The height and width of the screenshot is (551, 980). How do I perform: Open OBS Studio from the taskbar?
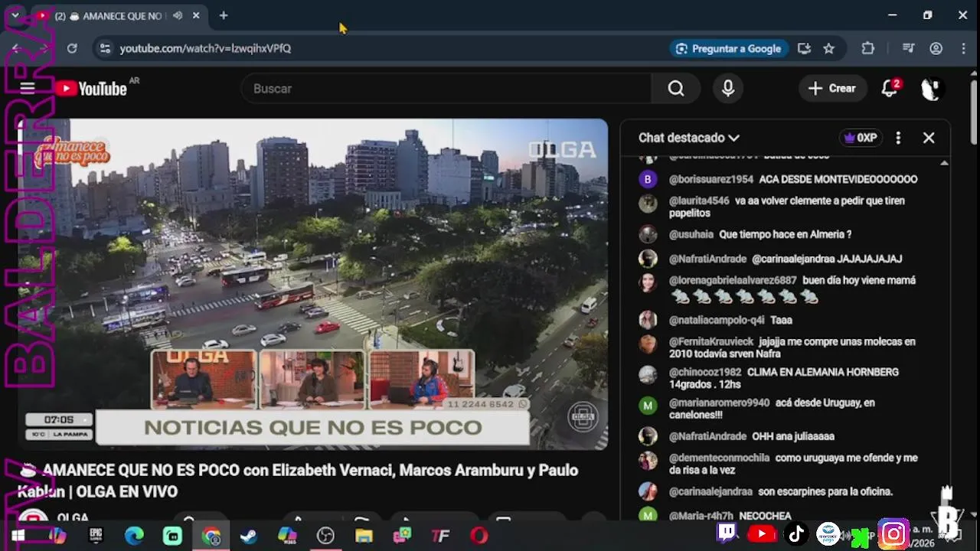[x=325, y=536]
